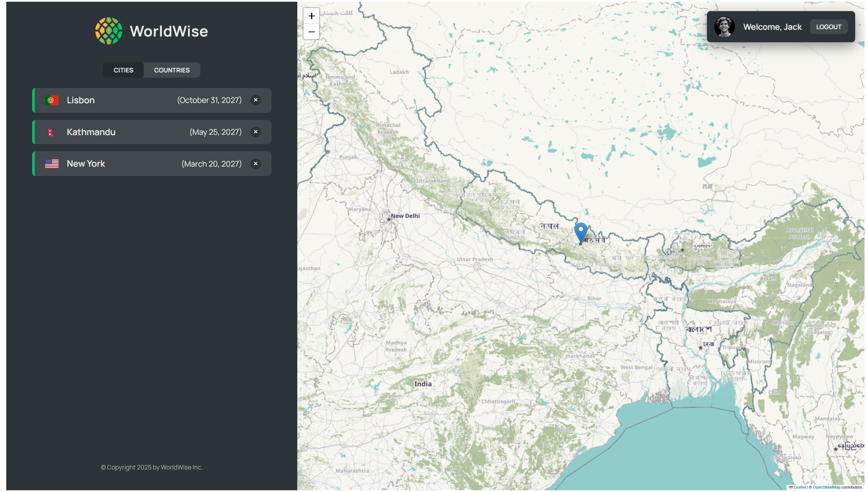Remove Lisbon with its delete icon

coord(256,100)
